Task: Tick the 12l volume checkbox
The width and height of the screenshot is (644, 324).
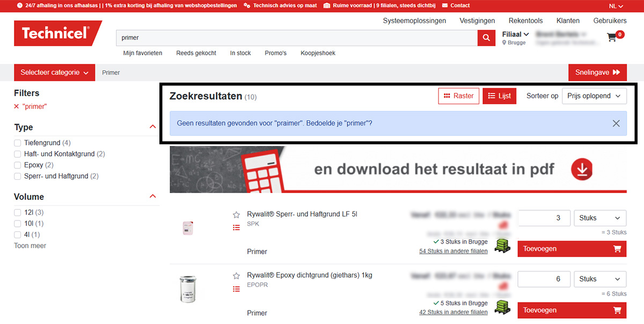Action: 18,212
